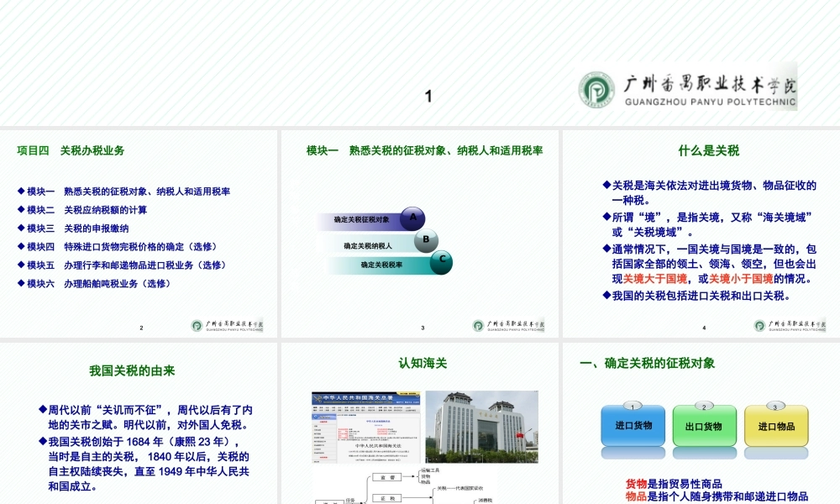Click the title 项目四 关税办税业务

tap(71, 151)
